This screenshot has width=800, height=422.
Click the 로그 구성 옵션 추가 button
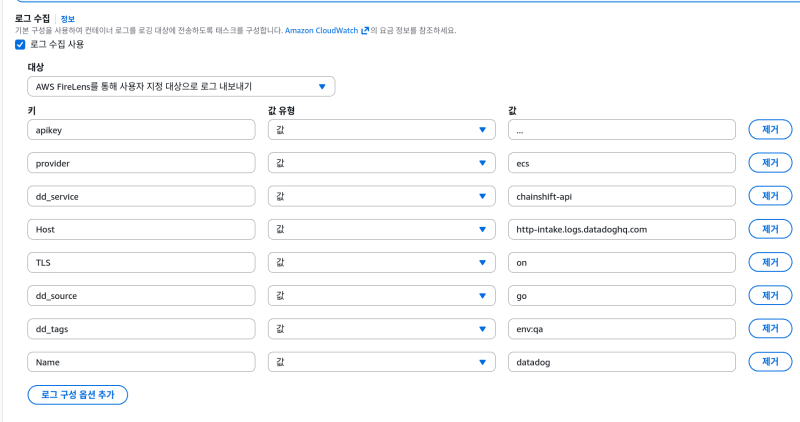tap(78, 395)
